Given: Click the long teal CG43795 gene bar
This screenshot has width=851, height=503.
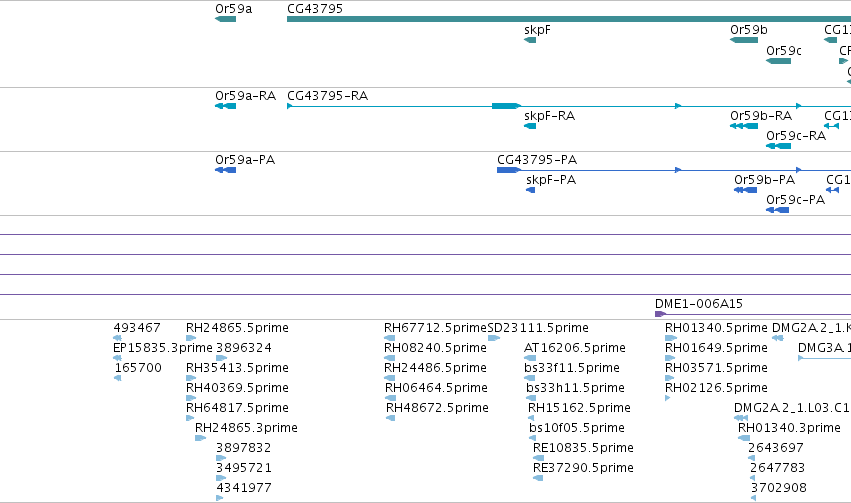Looking at the screenshot, I should (569, 19).
